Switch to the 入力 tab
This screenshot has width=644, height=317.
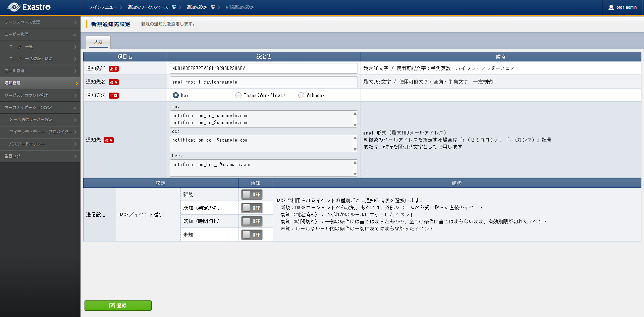[x=98, y=42]
